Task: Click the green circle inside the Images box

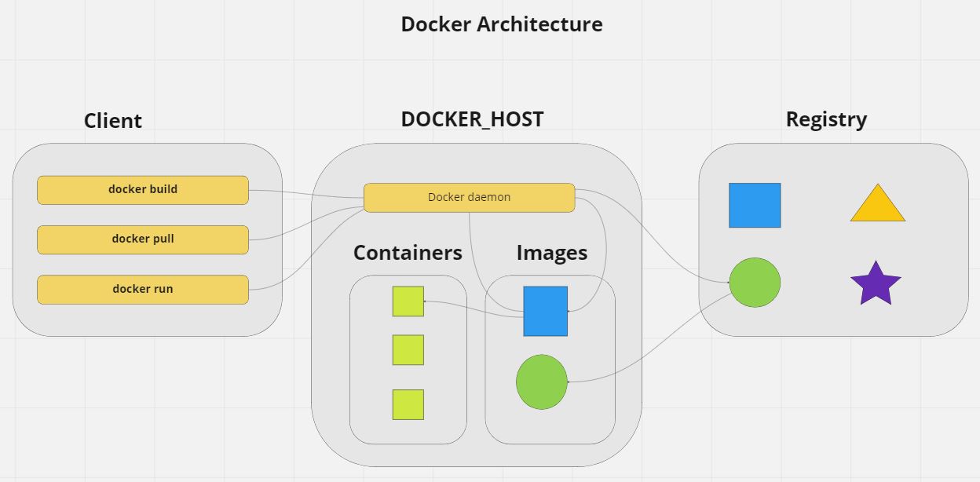Action: coord(541,382)
